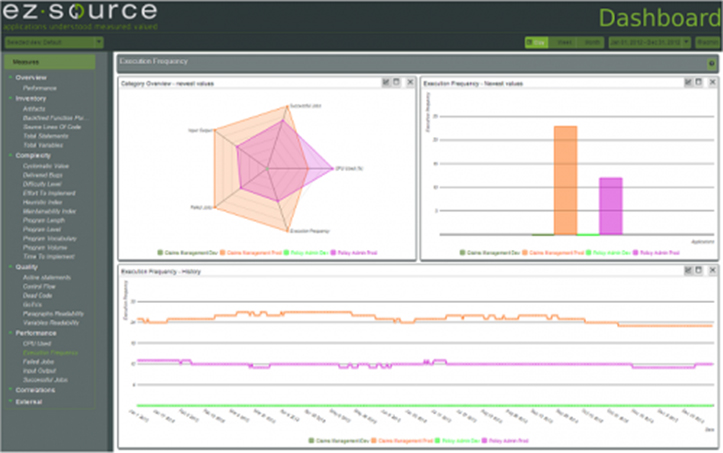Open chart options in Execution Frequency Newest values panel
This screenshot has height=453, width=723.
(688, 82)
